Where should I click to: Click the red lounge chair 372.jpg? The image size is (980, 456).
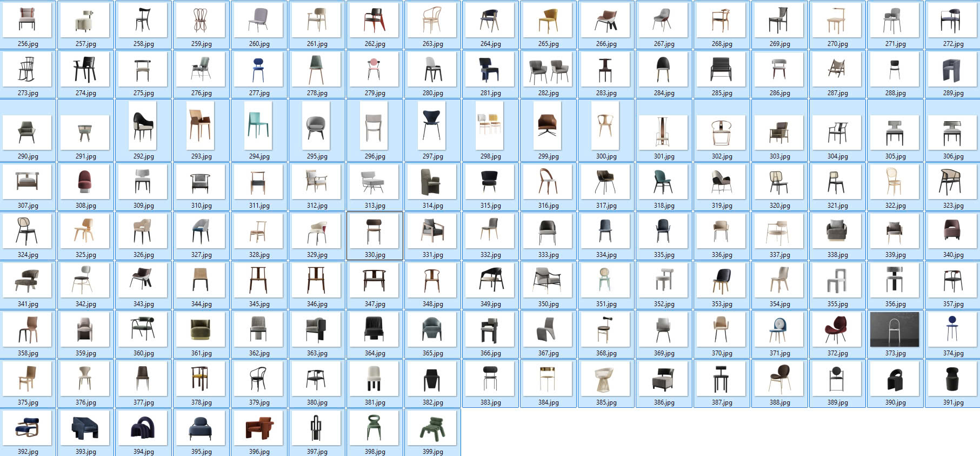coord(837,329)
